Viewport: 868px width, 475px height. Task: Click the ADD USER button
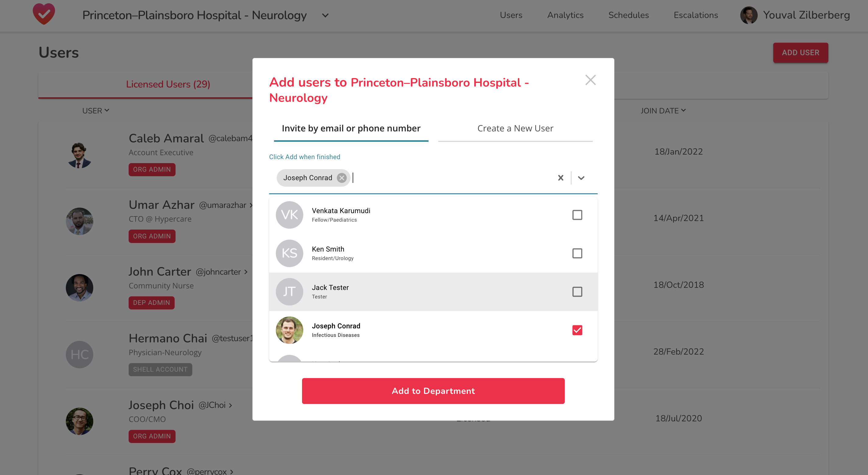click(x=800, y=52)
